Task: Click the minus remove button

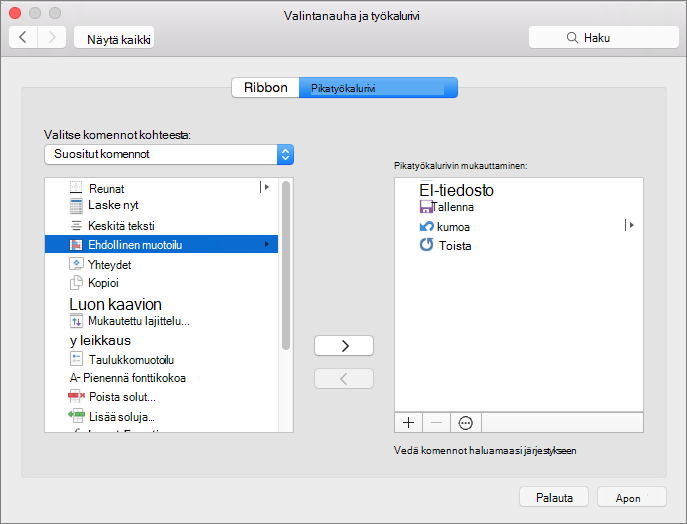Action: point(436,423)
